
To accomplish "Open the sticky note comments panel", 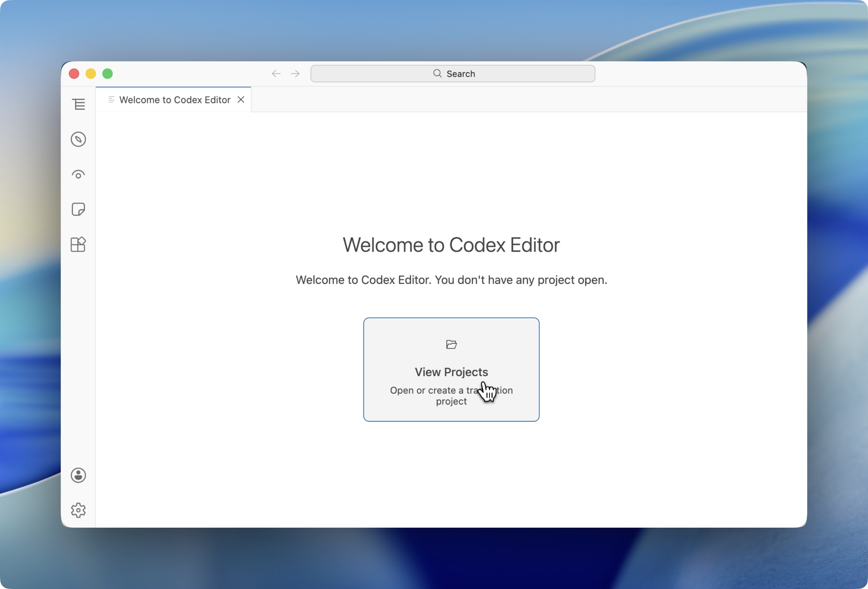I will pos(78,209).
